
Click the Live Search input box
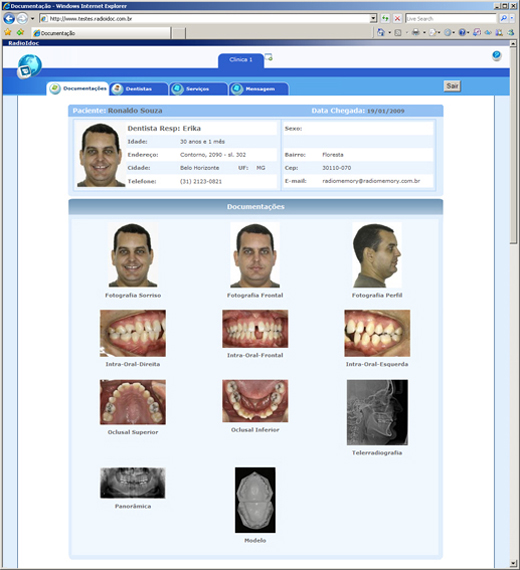[x=451, y=19]
